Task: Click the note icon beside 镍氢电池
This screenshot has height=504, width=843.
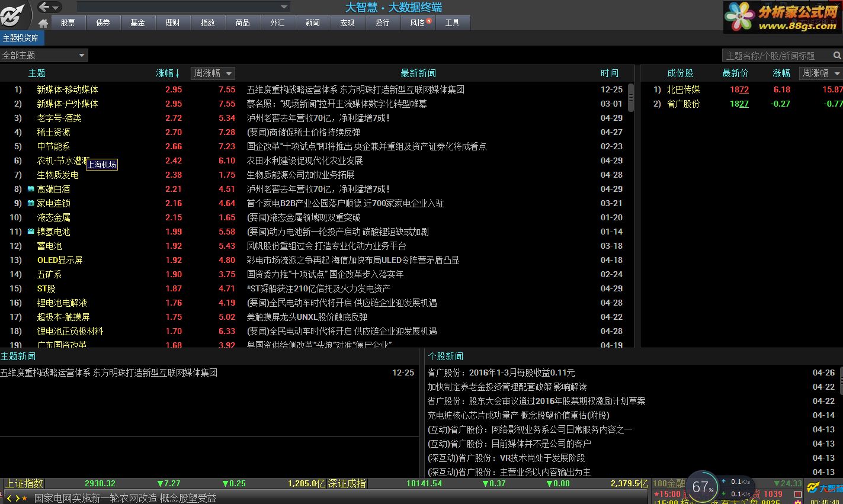Action: [x=31, y=232]
